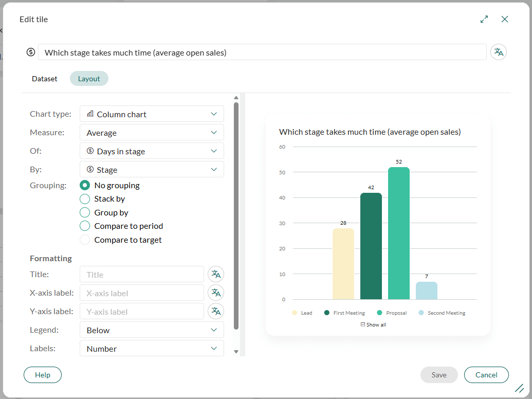Click inside the Title formatting input field
The height and width of the screenshot is (399, 532).
(141, 274)
